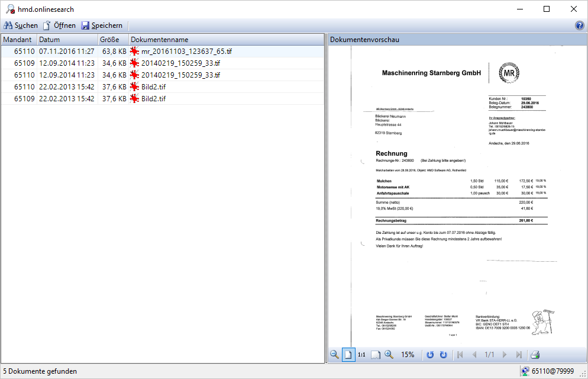The width and height of the screenshot is (588, 379).
Task: Sort the list by the Größe column
Action: (x=109, y=39)
